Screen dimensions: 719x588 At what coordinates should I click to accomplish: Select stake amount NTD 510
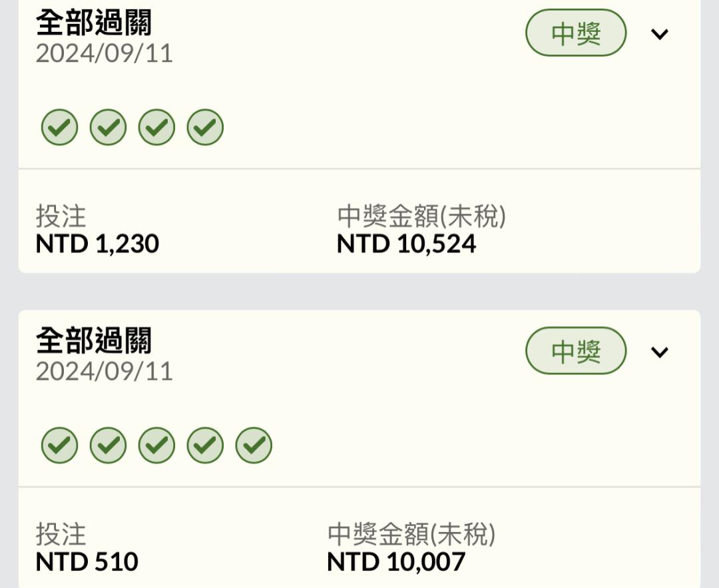tap(87, 561)
